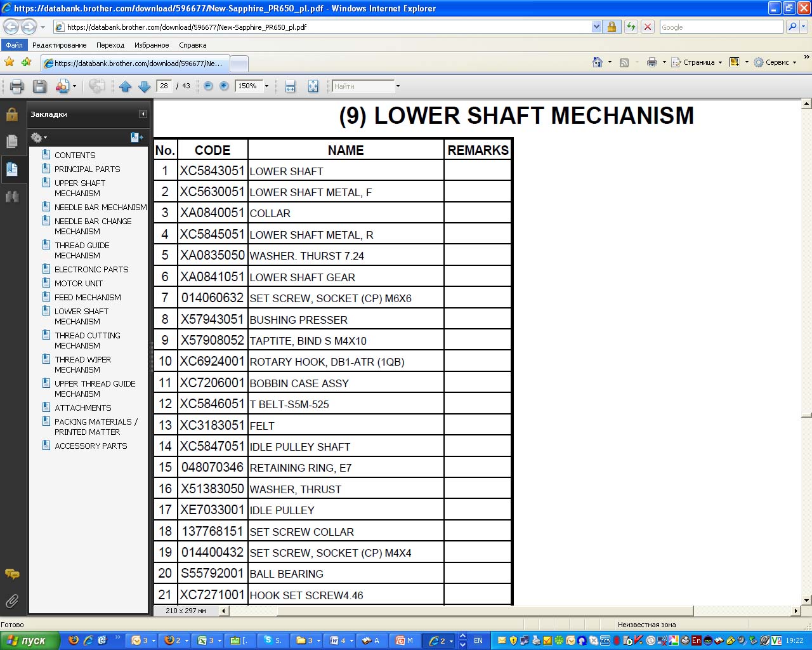
Task: Go to previous page with up arrow
Action: [x=125, y=86]
